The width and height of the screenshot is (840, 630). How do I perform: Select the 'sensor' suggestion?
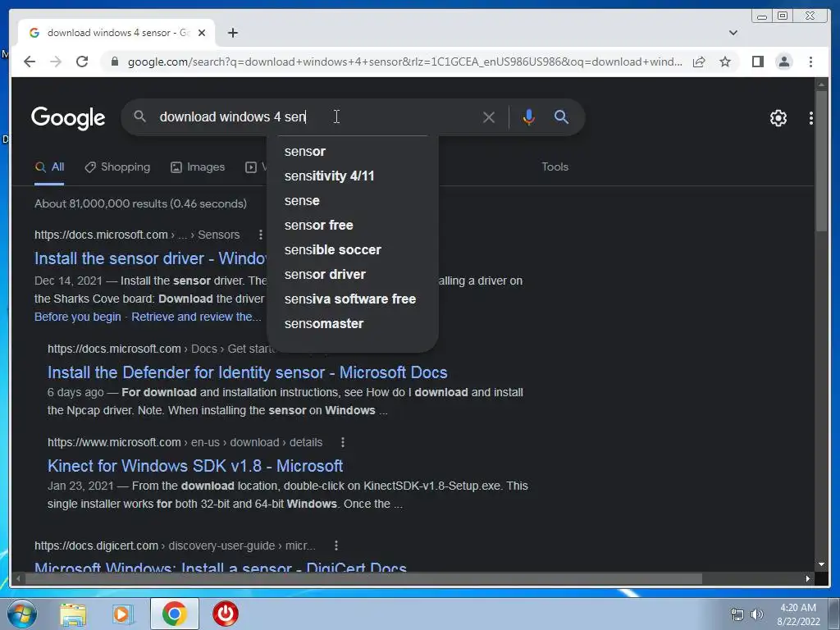tap(352, 152)
